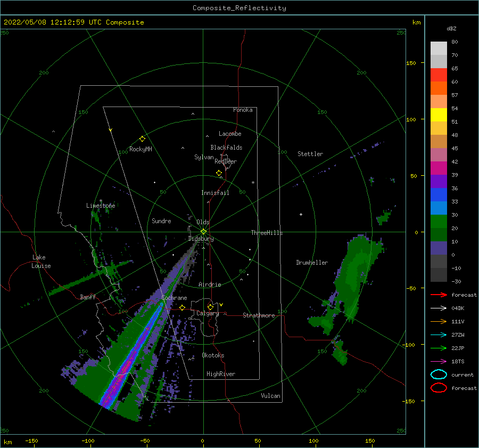Click the yellow diamond marker below RedDeer
Image resolution: width=479 pixels, height=448 pixels.
pos(219,173)
